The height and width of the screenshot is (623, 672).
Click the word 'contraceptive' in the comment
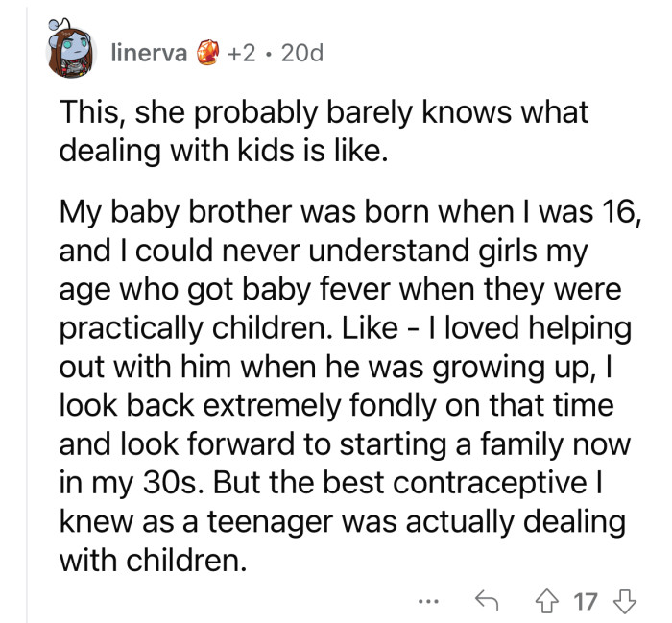[490, 483]
